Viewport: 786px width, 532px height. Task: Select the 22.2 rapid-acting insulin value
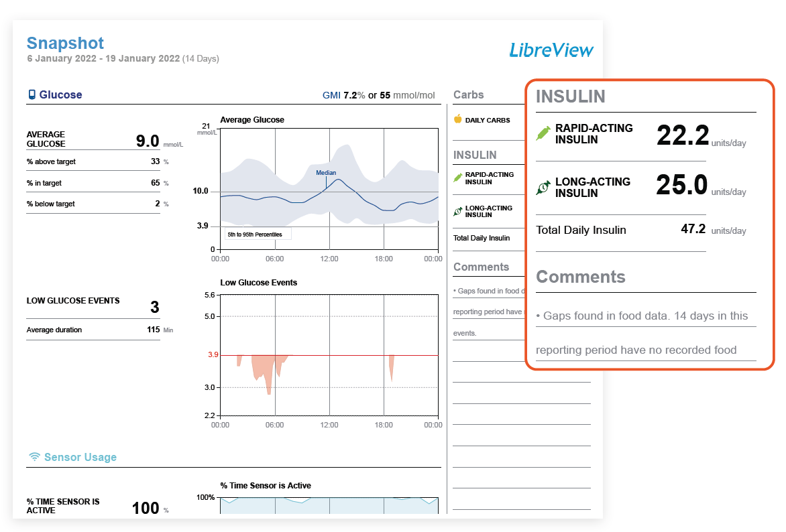(682, 135)
